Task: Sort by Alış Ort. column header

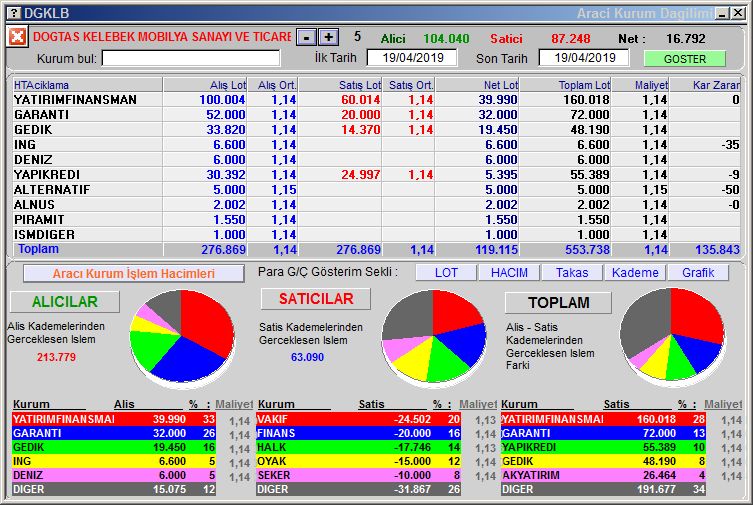Action: click(x=273, y=85)
